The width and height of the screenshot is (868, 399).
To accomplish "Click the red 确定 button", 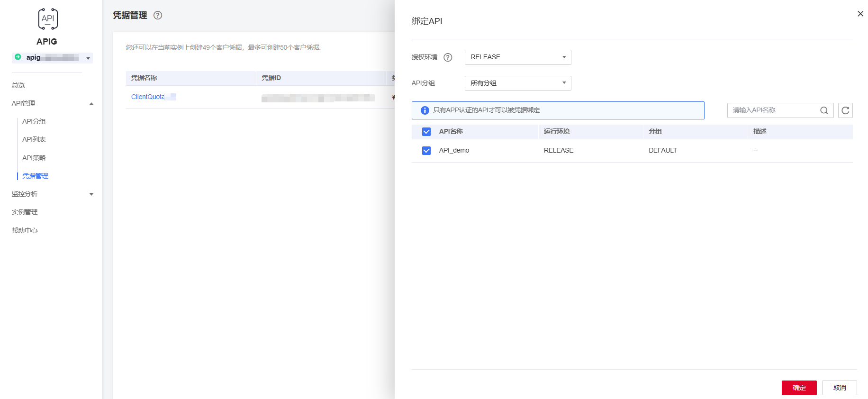I will pyautogui.click(x=799, y=388).
